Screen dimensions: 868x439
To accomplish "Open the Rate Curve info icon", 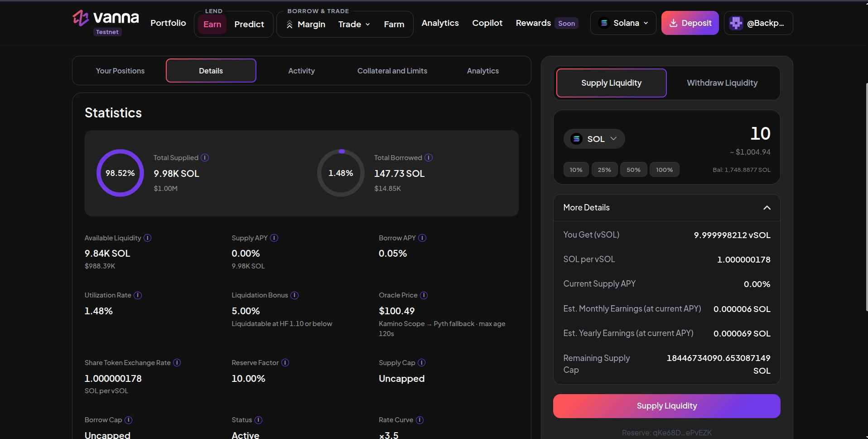I will [x=420, y=420].
